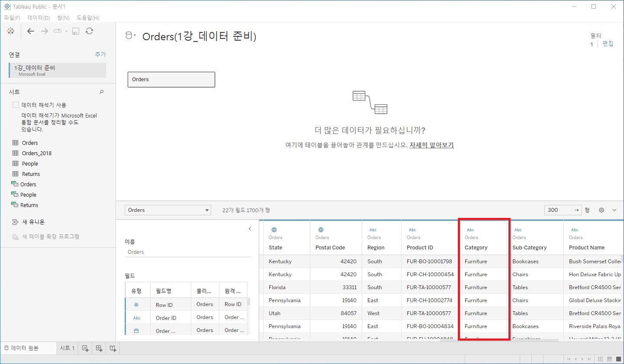Expand the preview pane options chevron
This screenshot has height=364, width=624.
[614, 210]
